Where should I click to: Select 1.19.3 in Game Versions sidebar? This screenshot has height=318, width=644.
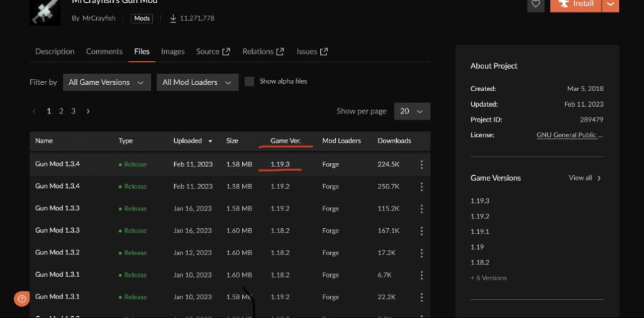(x=480, y=200)
